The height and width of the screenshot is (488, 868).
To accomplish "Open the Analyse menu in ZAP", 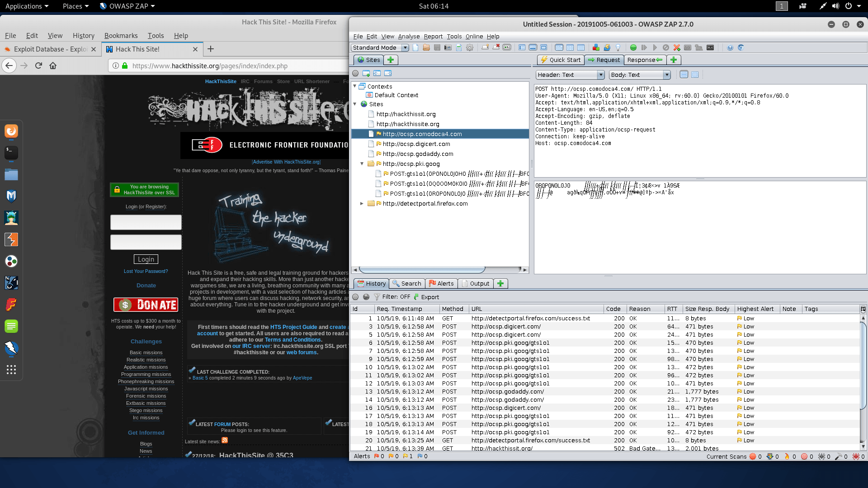I will coord(409,36).
